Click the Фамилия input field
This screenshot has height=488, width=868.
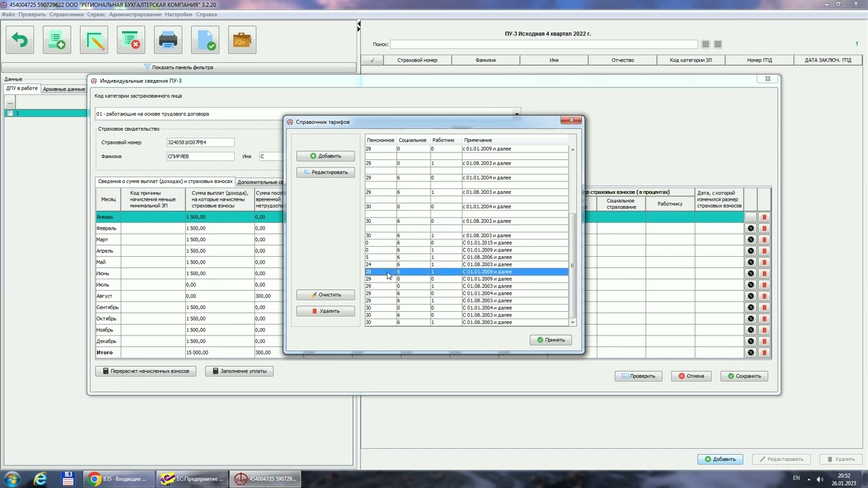pyautogui.click(x=200, y=156)
